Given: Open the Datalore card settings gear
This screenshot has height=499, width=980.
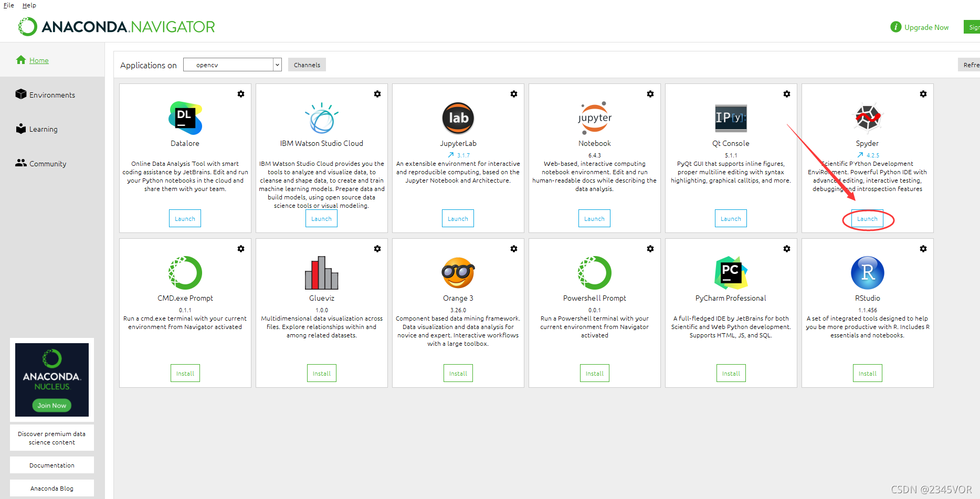Looking at the screenshot, I should click(241, 94).
